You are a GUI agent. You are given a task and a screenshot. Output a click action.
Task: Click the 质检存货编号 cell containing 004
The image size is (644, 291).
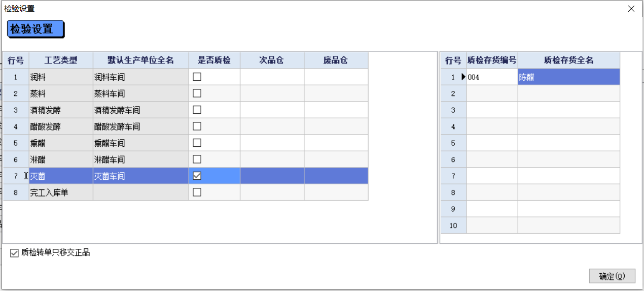click(492, 77)
